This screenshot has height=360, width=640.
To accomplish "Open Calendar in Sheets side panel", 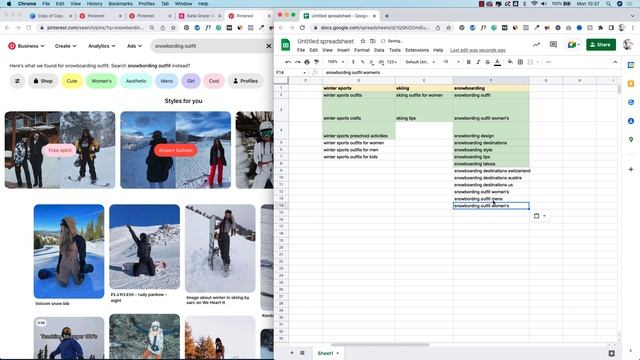I will tap(631, 65).
